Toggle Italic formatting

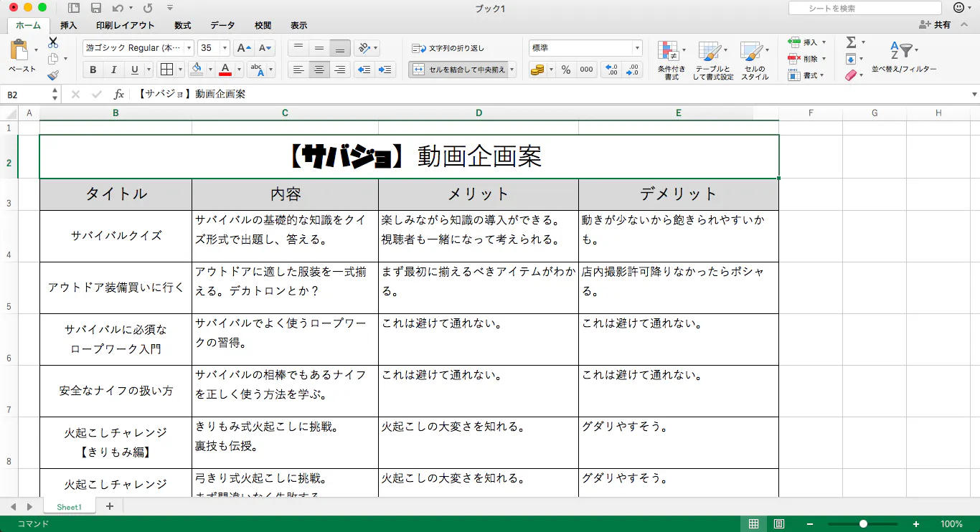pyautogui.click(x=113, y=70)
